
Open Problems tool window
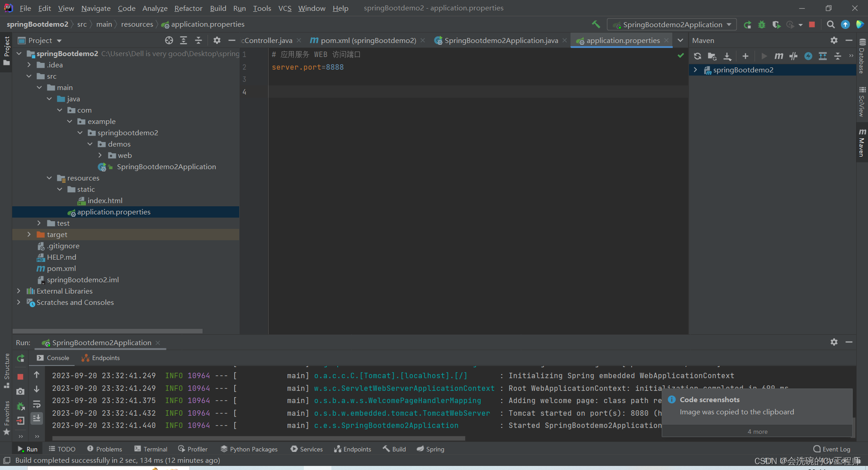tap(104, 449)
